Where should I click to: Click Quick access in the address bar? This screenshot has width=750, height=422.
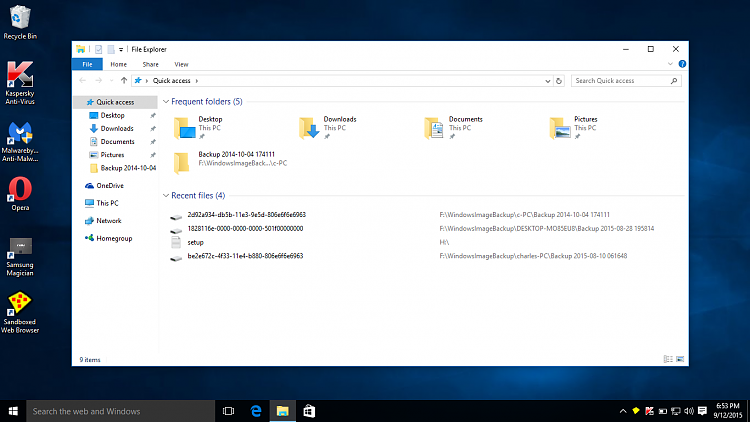tap(171, 80)
